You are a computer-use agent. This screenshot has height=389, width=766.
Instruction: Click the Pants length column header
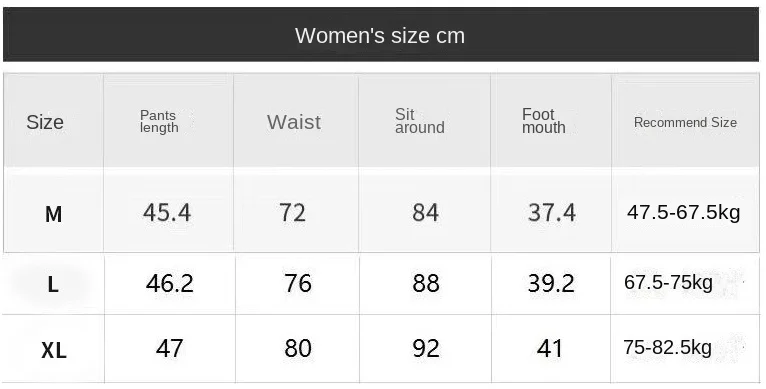click(159, 122)
